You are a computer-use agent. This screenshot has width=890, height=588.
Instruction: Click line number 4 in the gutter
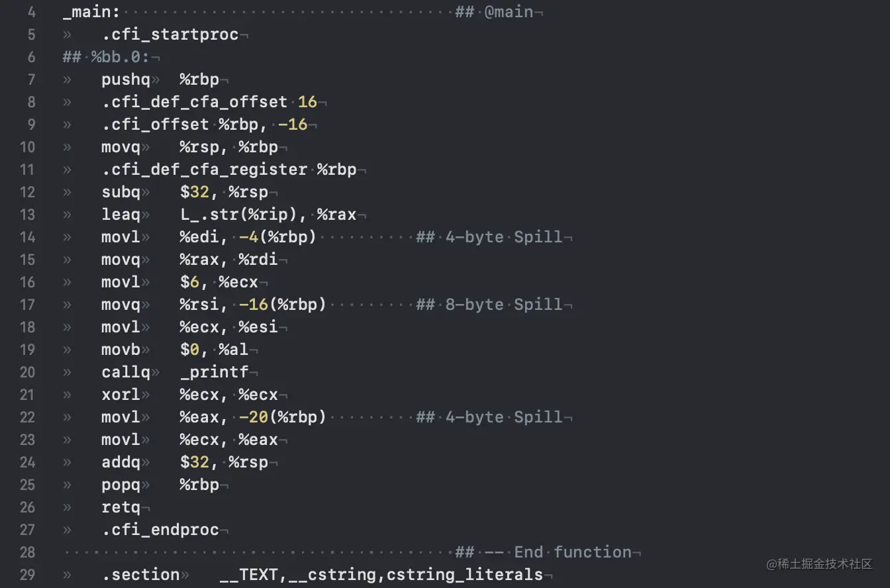pos(31,12)
